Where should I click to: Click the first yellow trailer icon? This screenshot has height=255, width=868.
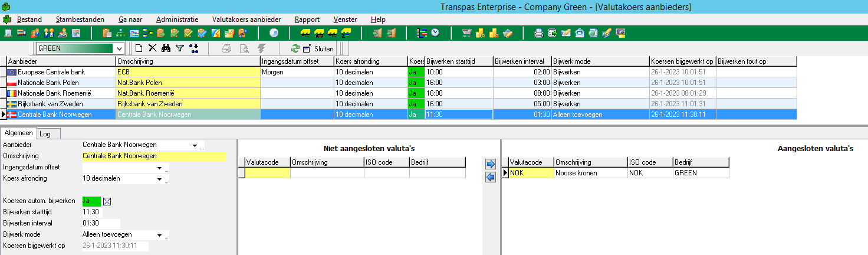click(305, 33)
